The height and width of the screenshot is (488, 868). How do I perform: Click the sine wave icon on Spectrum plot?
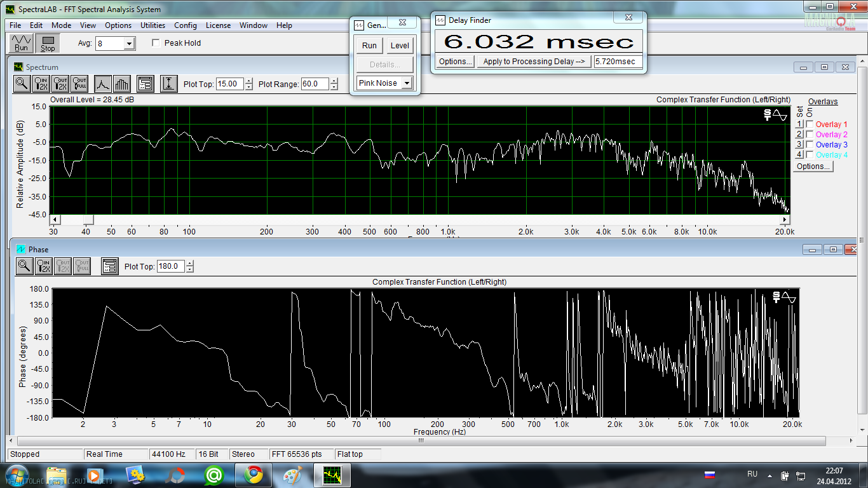point(780,114)
